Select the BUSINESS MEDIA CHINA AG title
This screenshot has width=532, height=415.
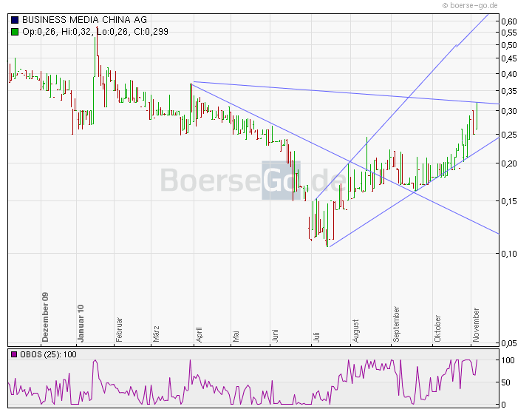click(84, 20)
